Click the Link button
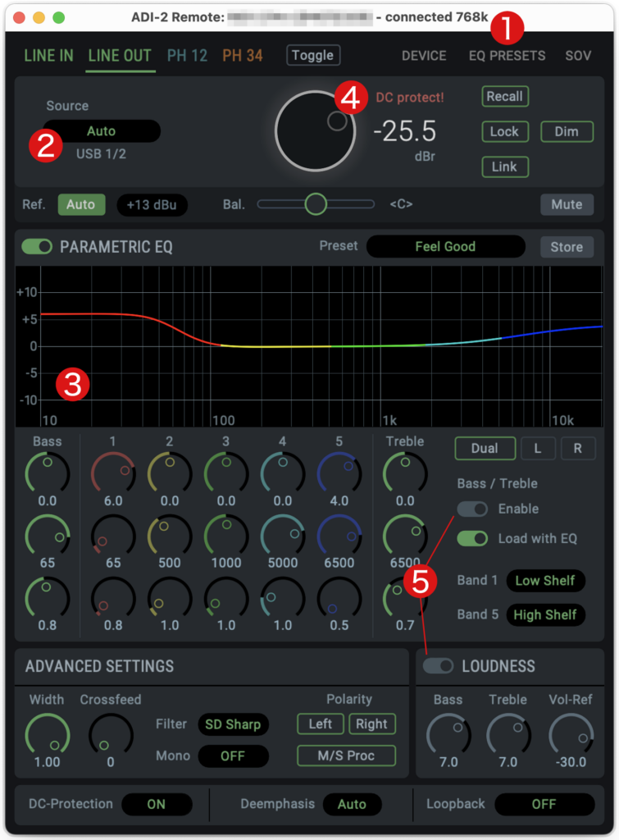This screenshot has width=619, height=840. (x=504, y=167)
